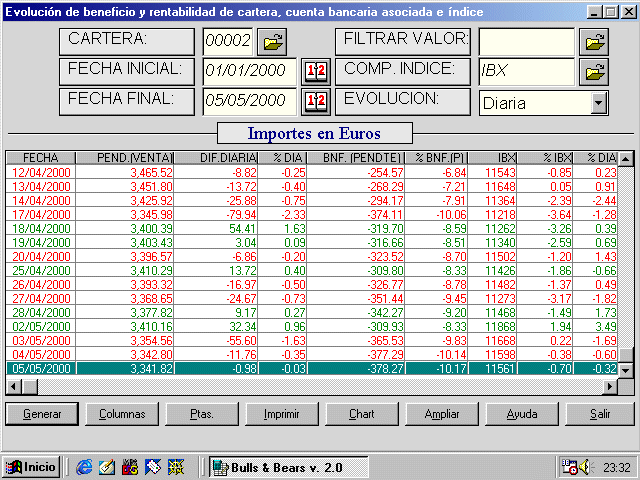Click cell value -374.11
Screen dimensions: 640x480
385,214
